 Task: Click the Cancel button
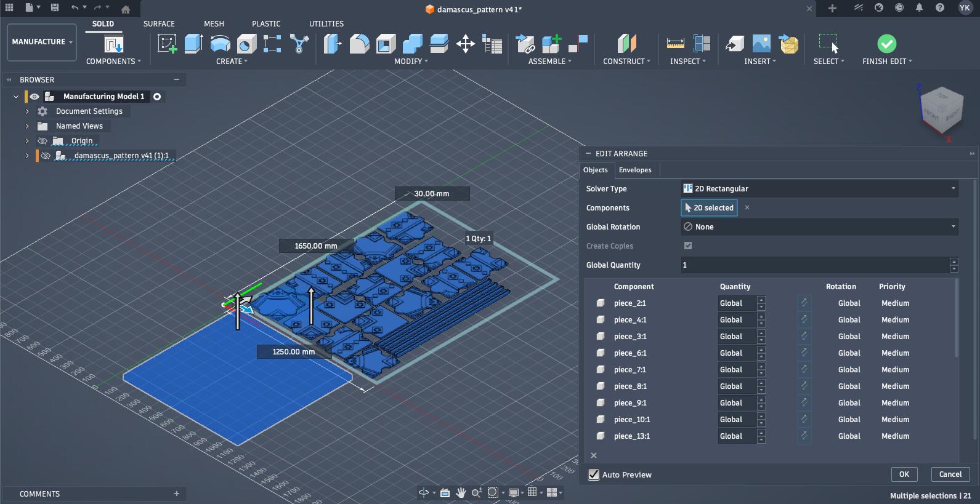click(950, 474)
